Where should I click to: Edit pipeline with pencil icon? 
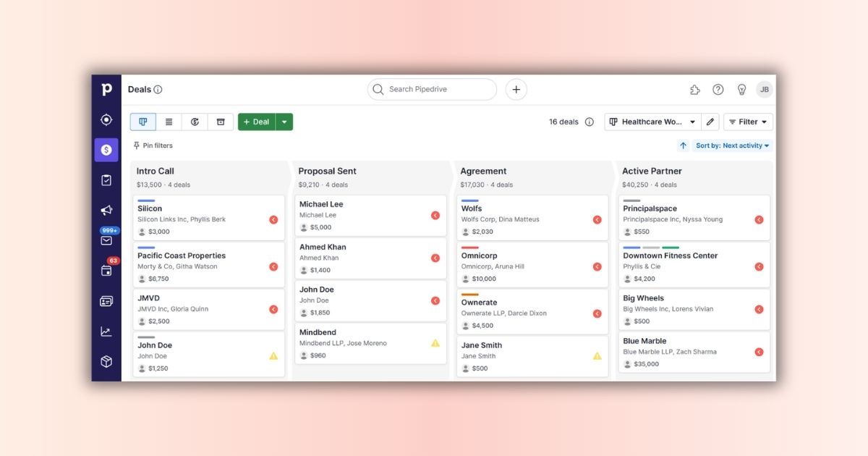[x=710, y=122]
